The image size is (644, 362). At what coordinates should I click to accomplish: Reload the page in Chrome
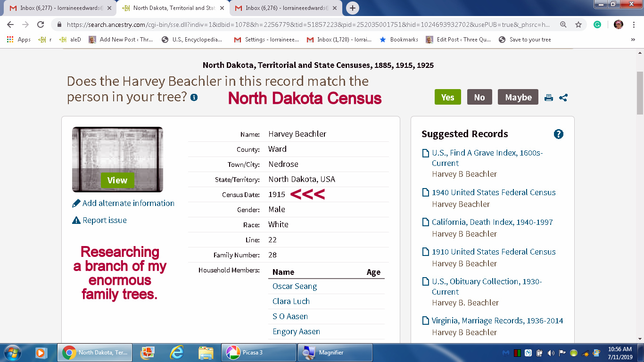point(41,25)
